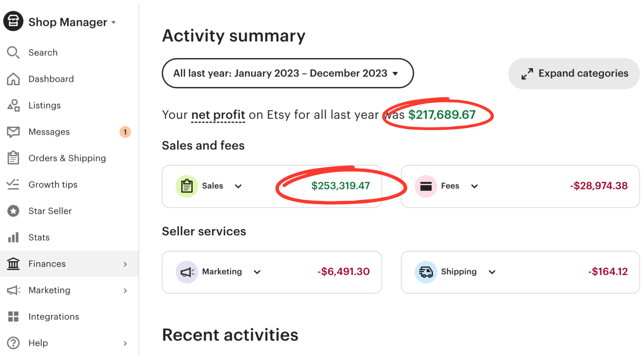Screen dimensions: 644x362
Task: Click the Messages envelope icon
Action: click(x=13, y=132)
